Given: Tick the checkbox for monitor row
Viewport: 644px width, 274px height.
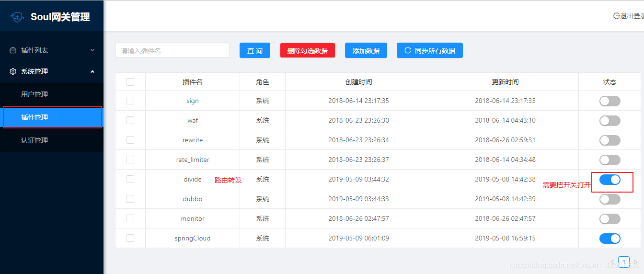Looking at the screenshot, I should 130,218.
